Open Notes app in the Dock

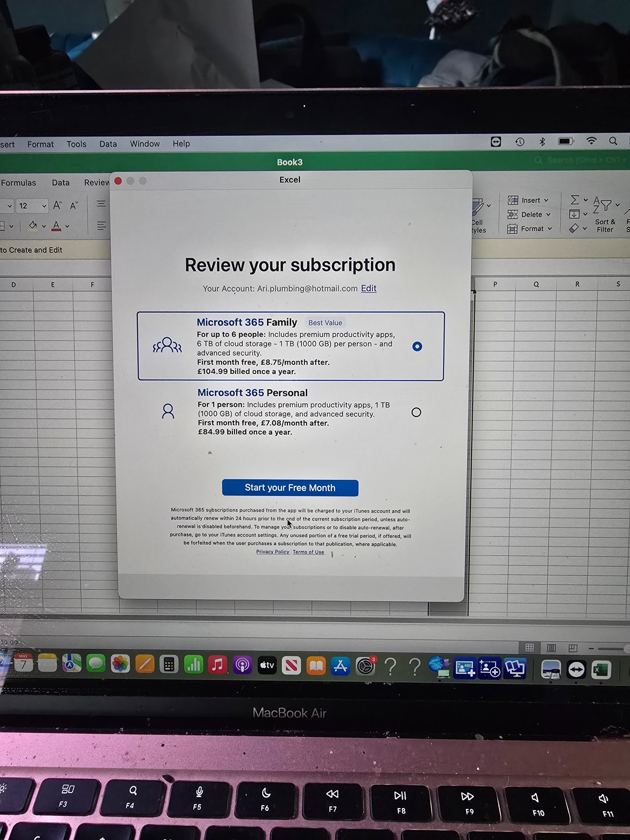point(47,663)
